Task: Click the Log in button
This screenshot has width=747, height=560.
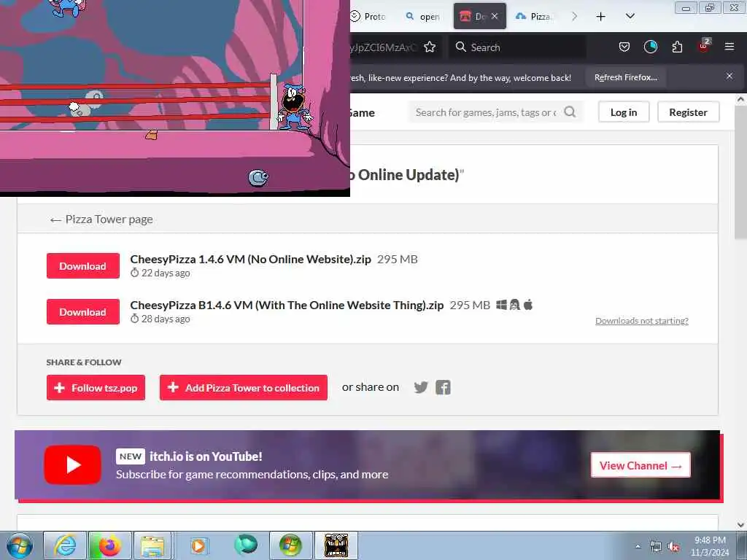Action: (624, 112)
